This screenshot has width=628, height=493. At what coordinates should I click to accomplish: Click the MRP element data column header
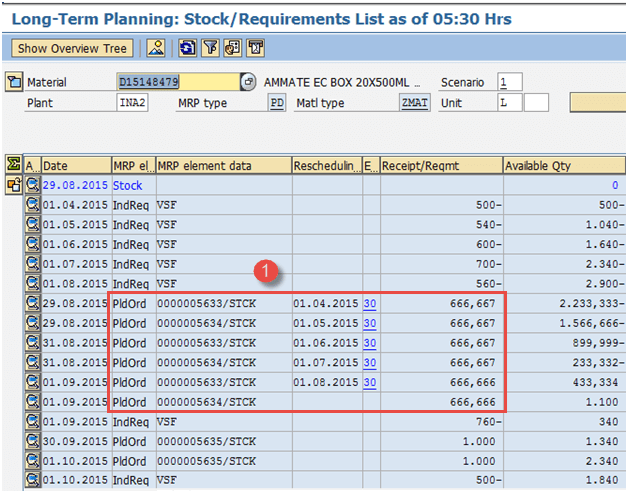click(223, 166)
